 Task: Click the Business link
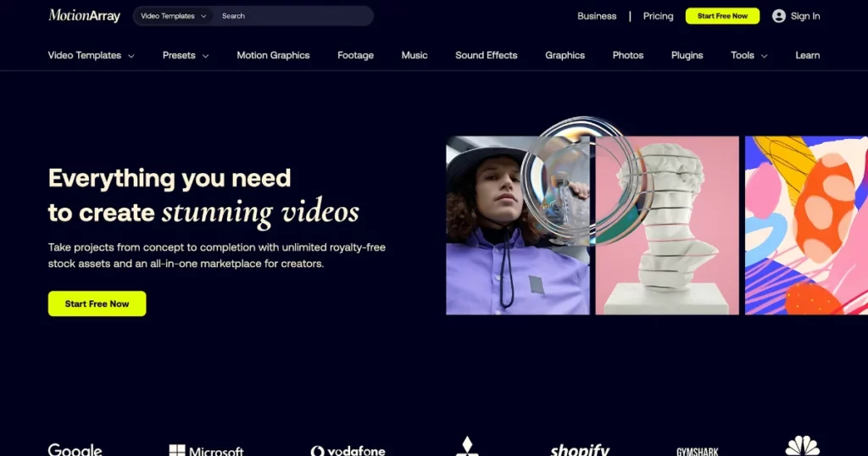[597, 16]
